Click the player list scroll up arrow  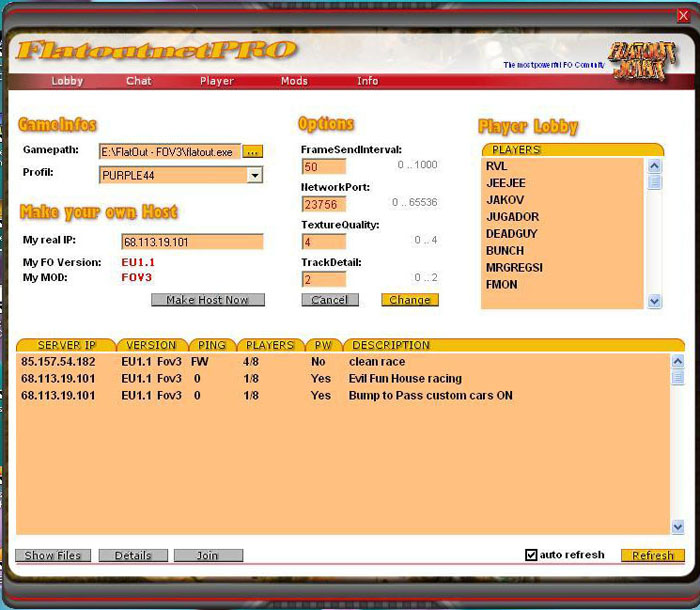coord(654,166)
